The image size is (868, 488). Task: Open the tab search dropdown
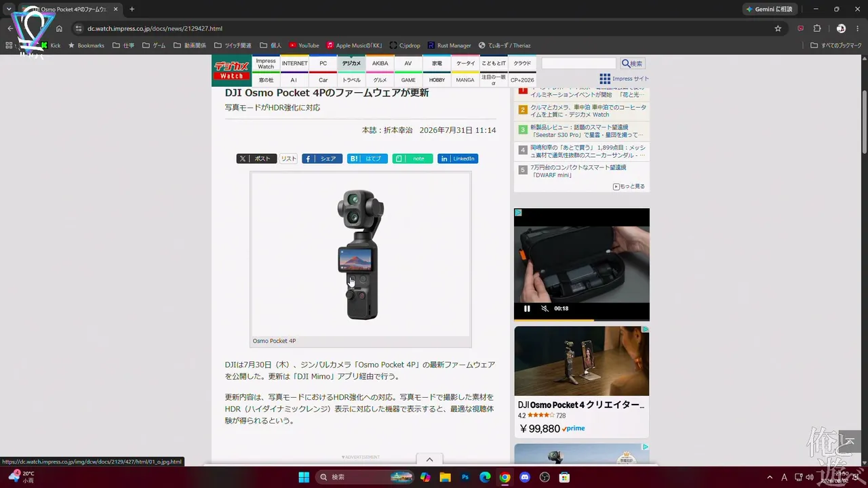[9, 9]
